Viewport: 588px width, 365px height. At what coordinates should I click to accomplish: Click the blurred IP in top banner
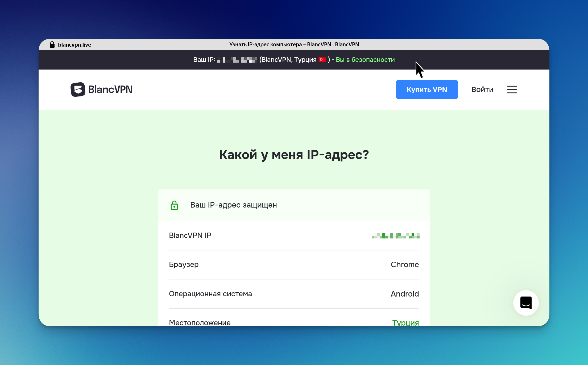coord(237,60)
